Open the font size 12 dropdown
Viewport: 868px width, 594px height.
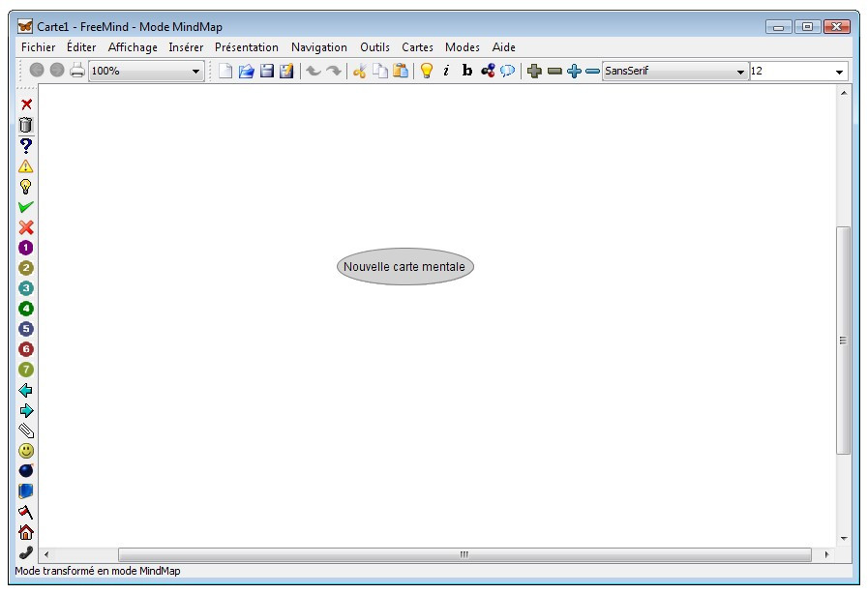tap(838, 71)
